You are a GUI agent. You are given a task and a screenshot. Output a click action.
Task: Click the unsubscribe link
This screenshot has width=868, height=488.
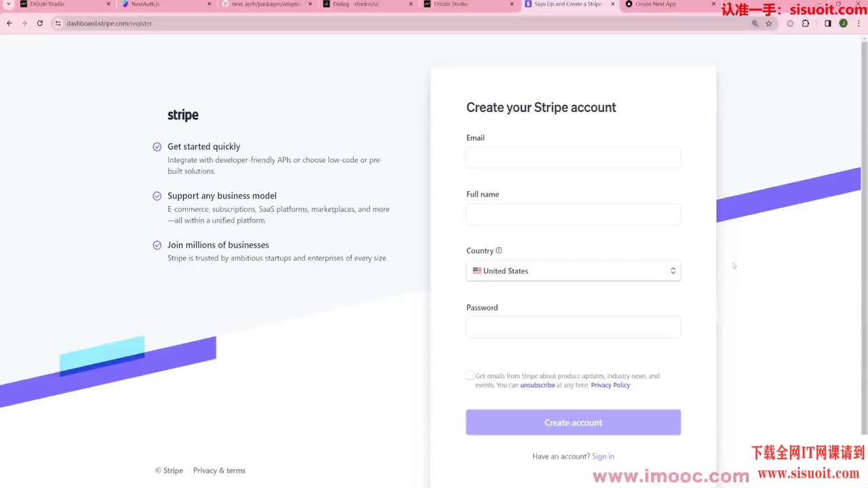(537, 385)
